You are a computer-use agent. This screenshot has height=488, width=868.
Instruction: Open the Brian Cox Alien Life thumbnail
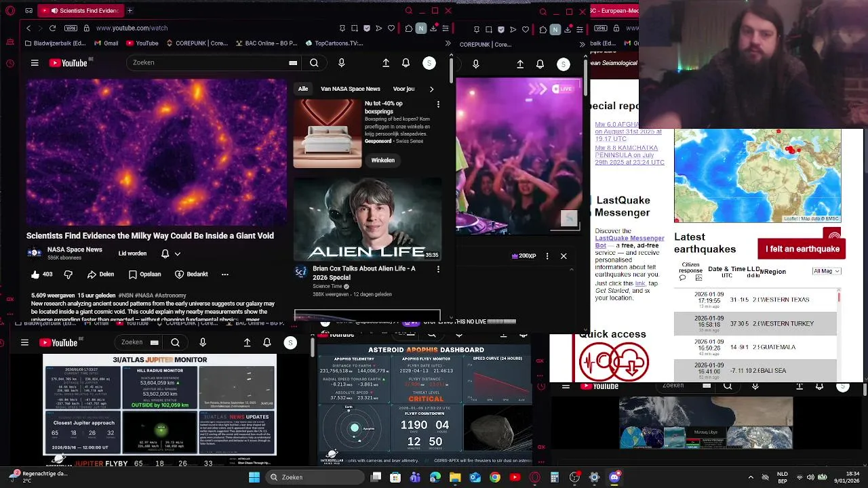[367, 220]
